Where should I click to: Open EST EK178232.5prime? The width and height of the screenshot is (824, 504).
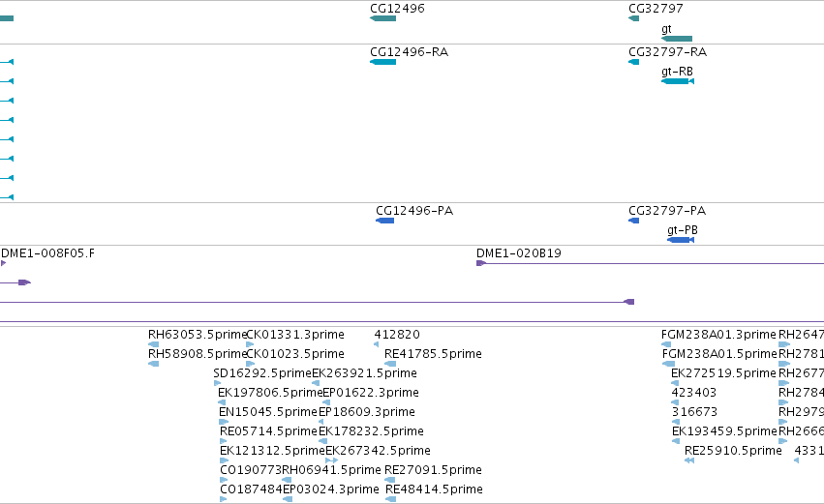(x=371, y=431)
